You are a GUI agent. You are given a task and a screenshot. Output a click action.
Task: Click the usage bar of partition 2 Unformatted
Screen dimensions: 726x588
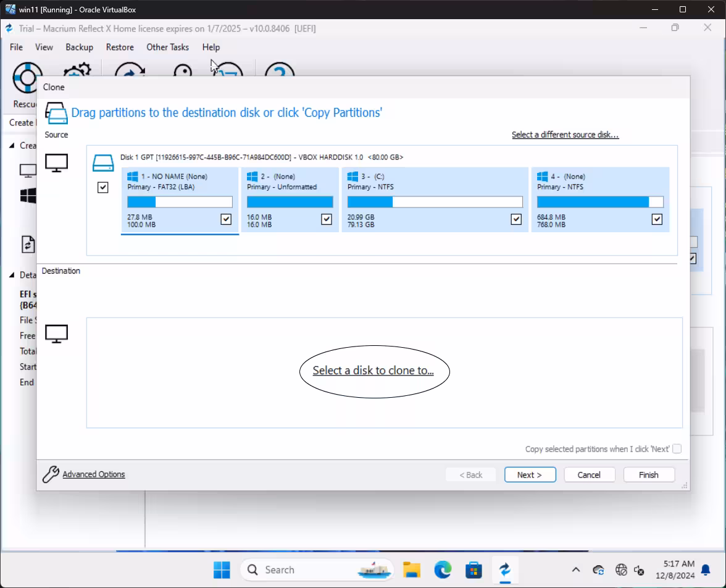[x=290, y=202]
